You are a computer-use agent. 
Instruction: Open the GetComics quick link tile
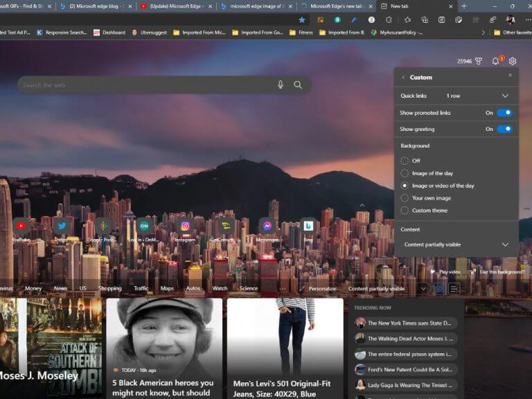tap(226, 226)
